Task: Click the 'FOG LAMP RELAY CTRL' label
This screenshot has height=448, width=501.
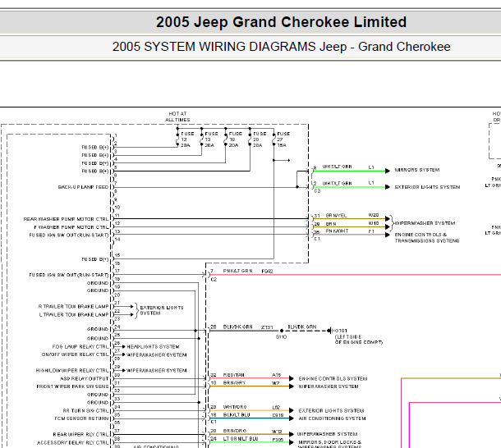Action: tap(80, 346)
